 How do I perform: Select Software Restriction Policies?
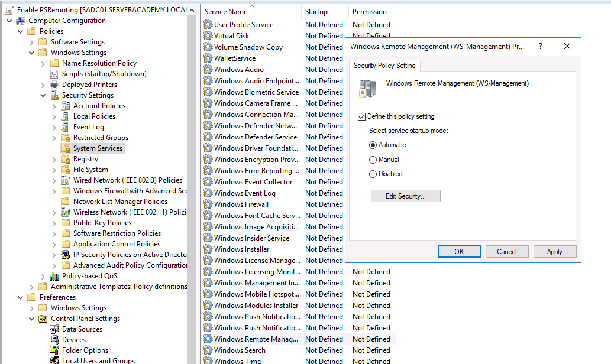point(117,233)
